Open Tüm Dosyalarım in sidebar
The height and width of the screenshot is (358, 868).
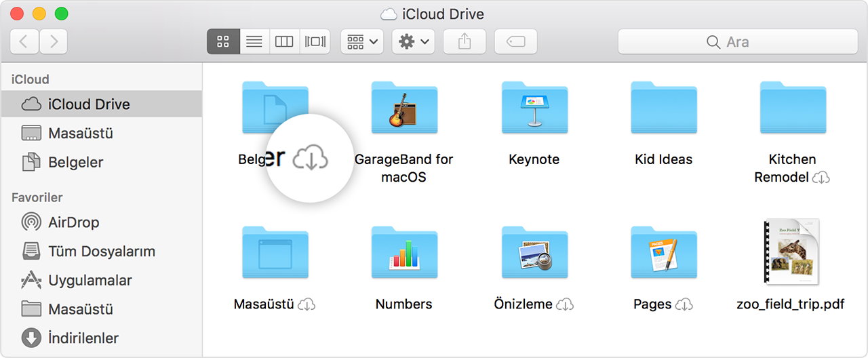click(101, 251)
